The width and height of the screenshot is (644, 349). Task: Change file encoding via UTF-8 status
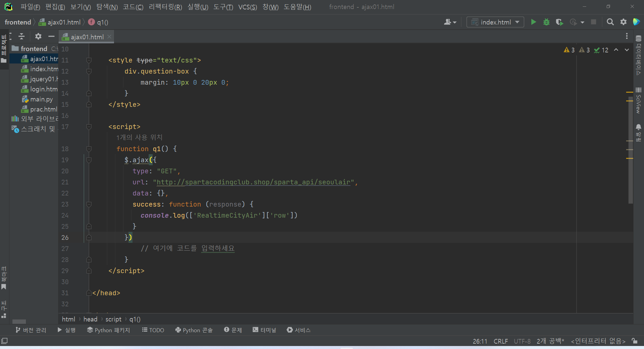point(522,341)
